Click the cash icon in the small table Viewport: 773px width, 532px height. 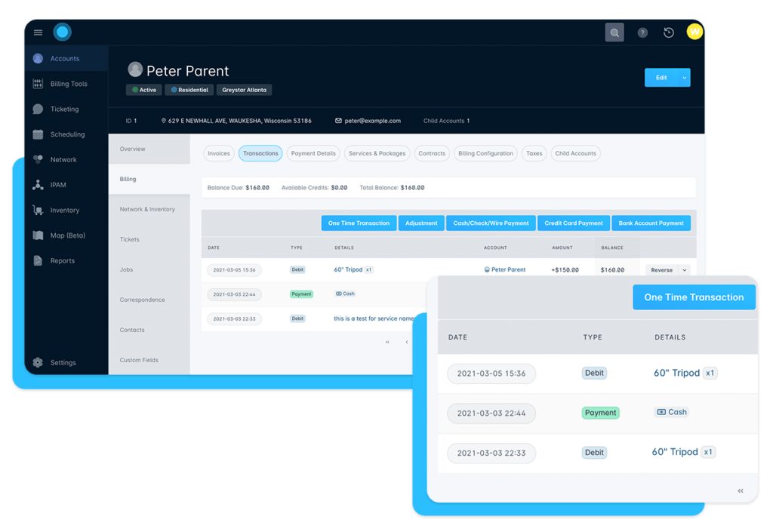click(x=339, y=294)
